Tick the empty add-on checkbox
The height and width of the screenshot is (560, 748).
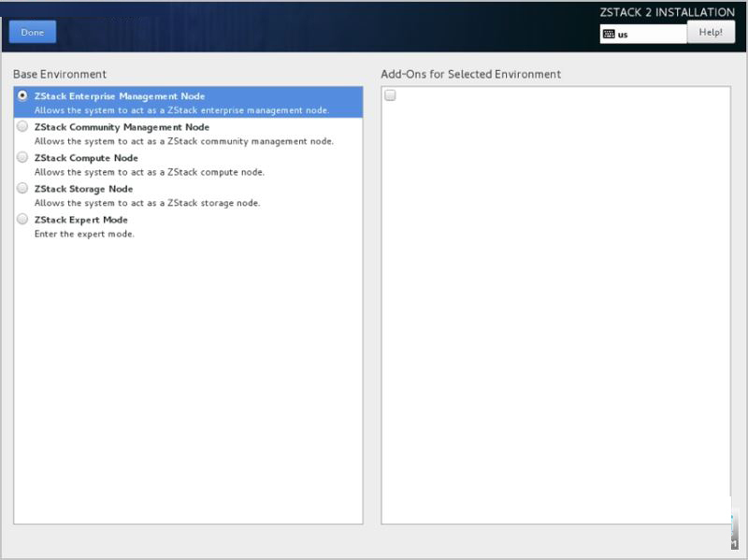390,95
